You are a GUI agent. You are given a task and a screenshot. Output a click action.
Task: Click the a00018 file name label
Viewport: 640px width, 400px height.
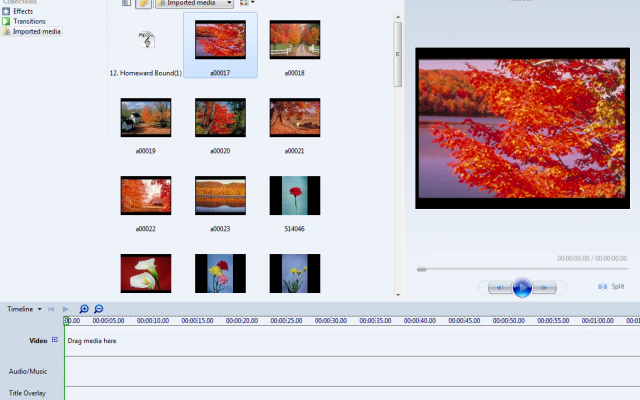click(294, 73)
